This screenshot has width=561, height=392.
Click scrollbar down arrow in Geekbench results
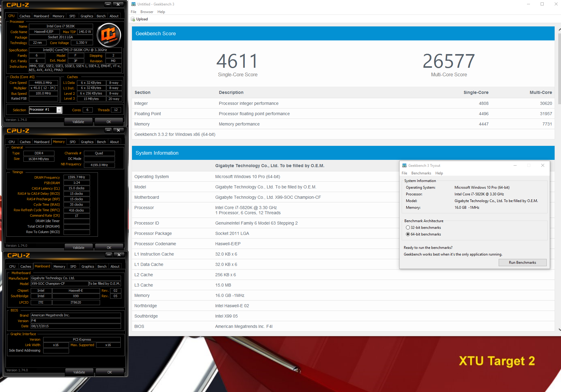(x=559, y=329)
